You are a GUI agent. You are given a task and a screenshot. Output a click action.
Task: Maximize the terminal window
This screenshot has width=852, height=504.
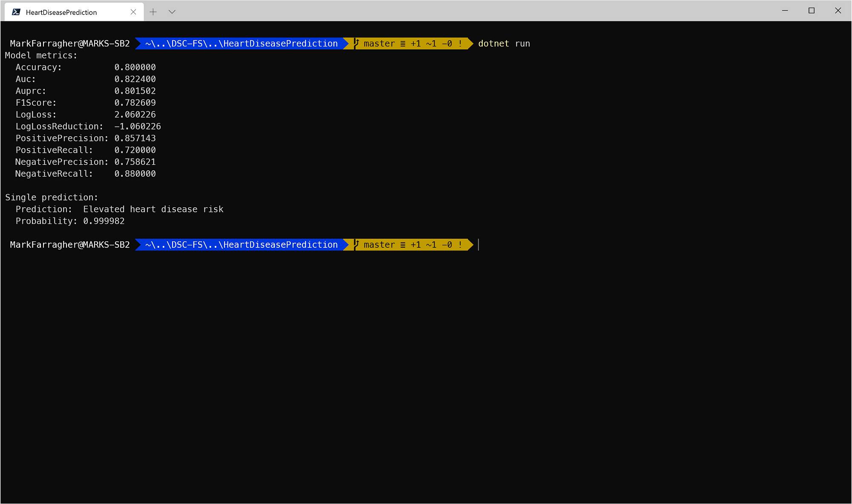click(x=812, y=11)
